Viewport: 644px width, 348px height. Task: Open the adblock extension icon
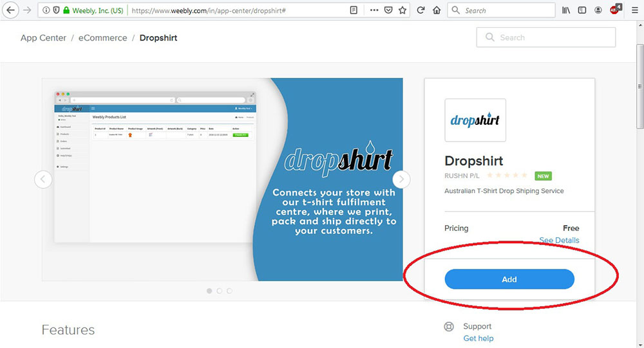point(616,9)
